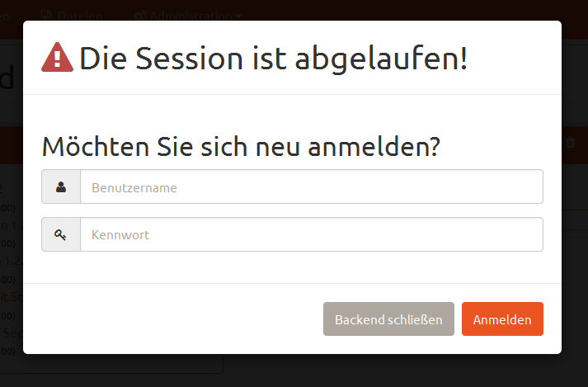Click the red warning triangle icon

[x=57, y=57]
